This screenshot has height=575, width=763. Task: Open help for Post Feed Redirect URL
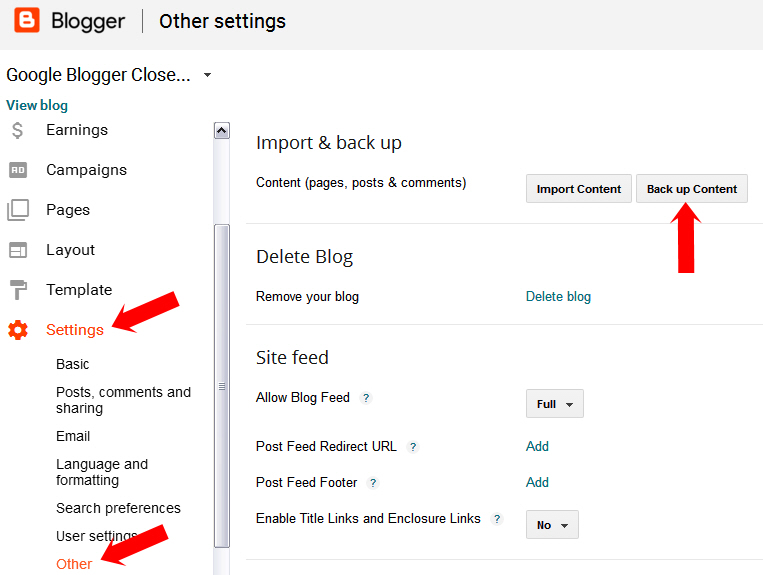tap(413, 447)
